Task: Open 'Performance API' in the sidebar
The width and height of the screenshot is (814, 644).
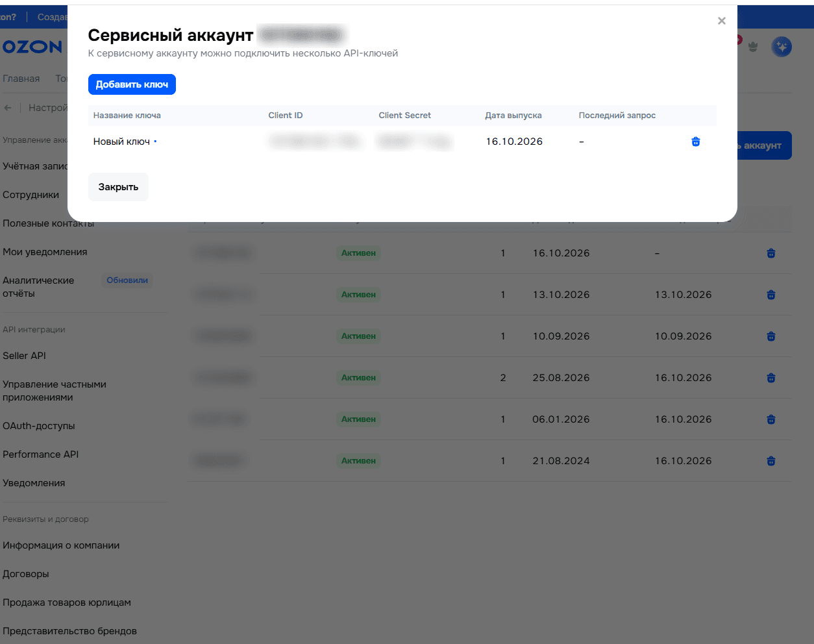Action: 40,454
